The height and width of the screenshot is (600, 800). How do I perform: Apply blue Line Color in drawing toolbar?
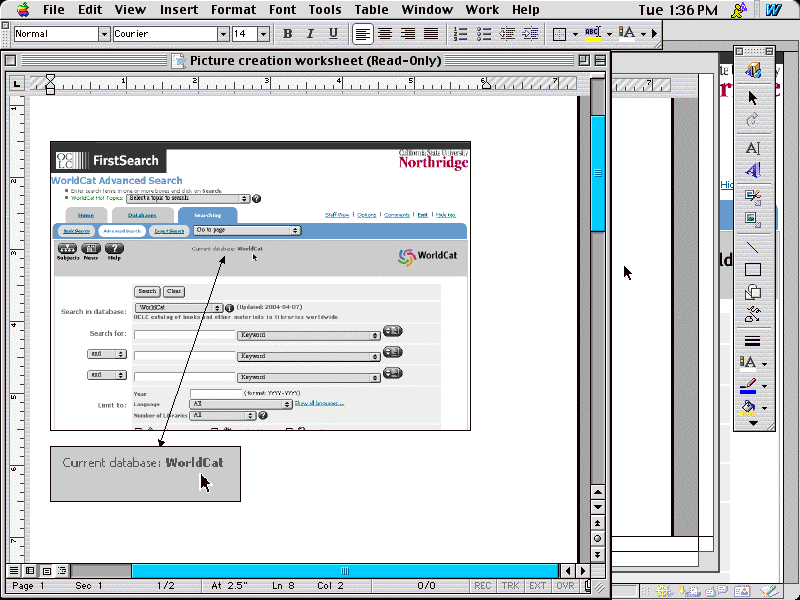point(748,386)
